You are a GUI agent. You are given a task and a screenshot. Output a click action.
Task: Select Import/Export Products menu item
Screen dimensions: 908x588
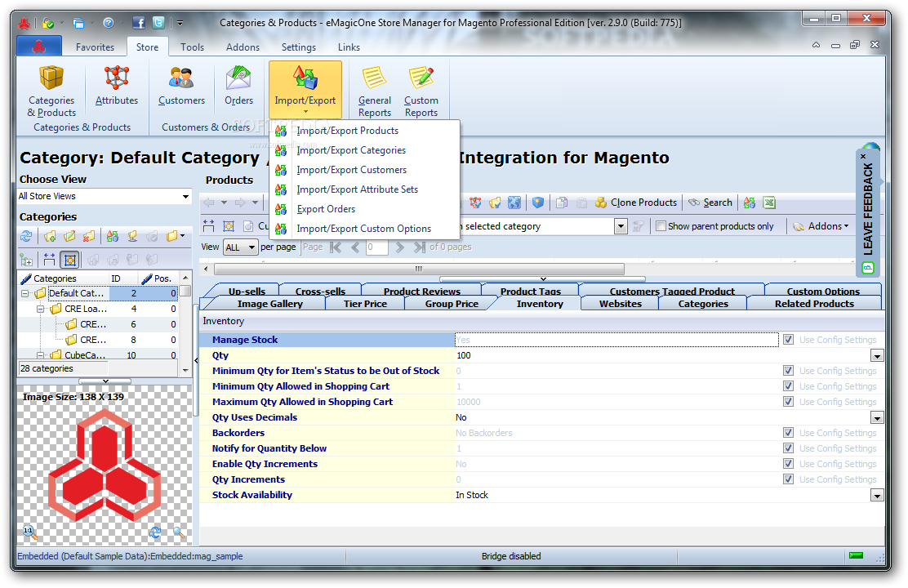coord(365,131)
